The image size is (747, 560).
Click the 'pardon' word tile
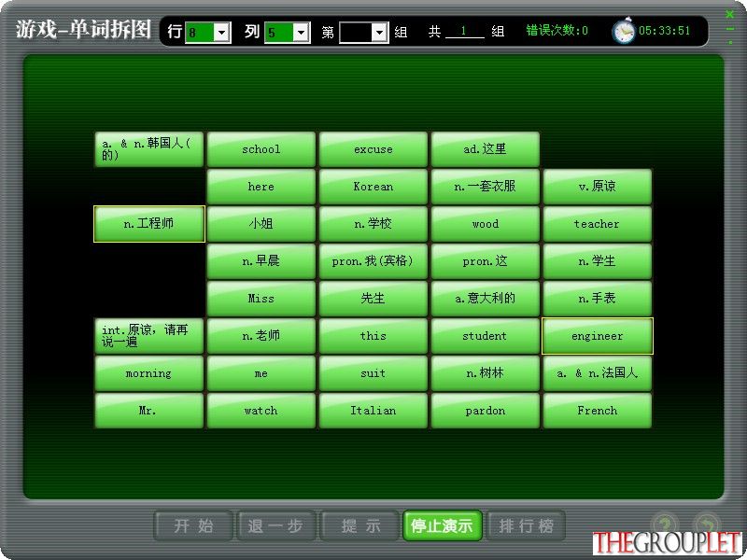coord(485,411)
